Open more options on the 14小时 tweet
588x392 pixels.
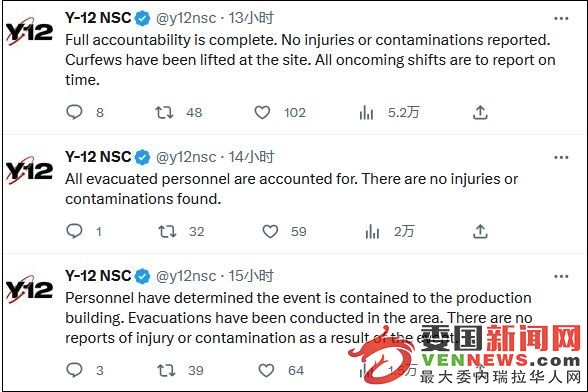click(x=561, y=157)
